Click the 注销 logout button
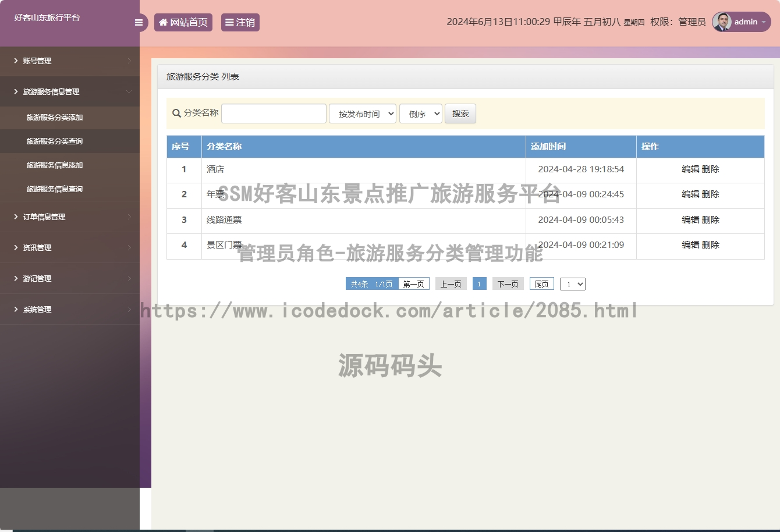780x532 pixels. click(x=240, y=23)
